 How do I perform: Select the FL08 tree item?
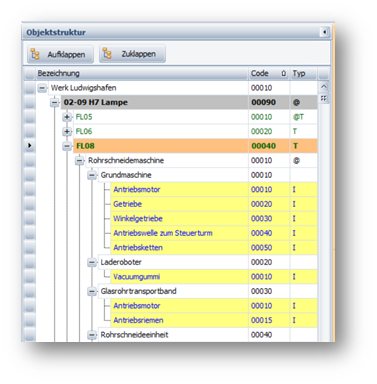tap(85, 146)
